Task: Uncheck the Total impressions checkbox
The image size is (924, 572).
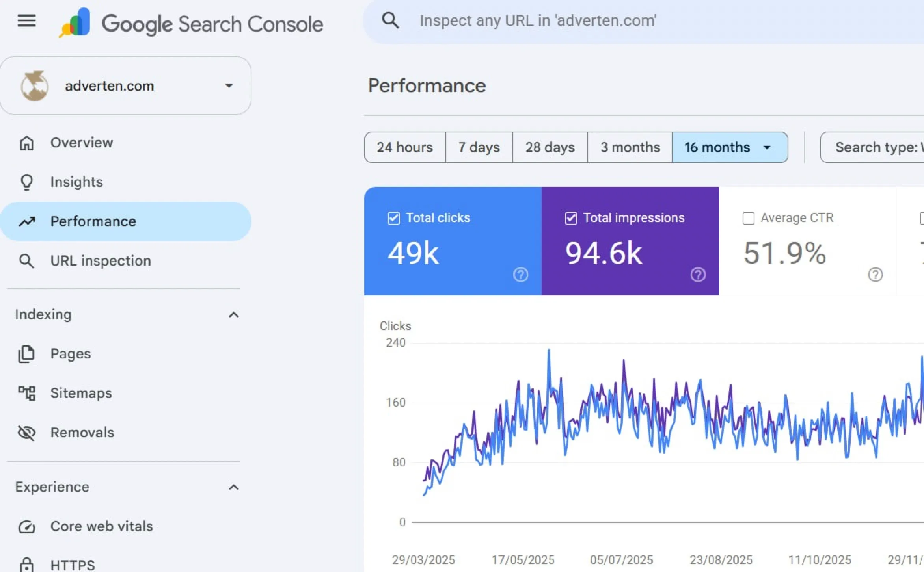Action: click(571, 218)
